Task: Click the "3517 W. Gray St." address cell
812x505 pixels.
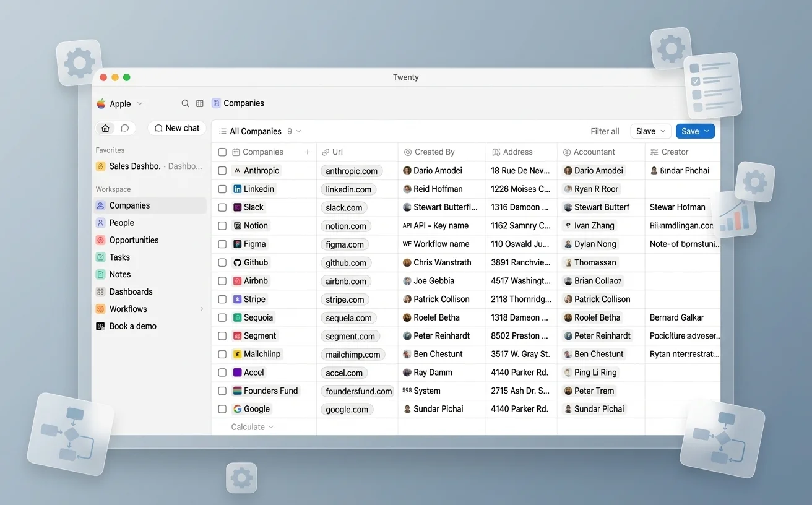Action: point(522,354)
